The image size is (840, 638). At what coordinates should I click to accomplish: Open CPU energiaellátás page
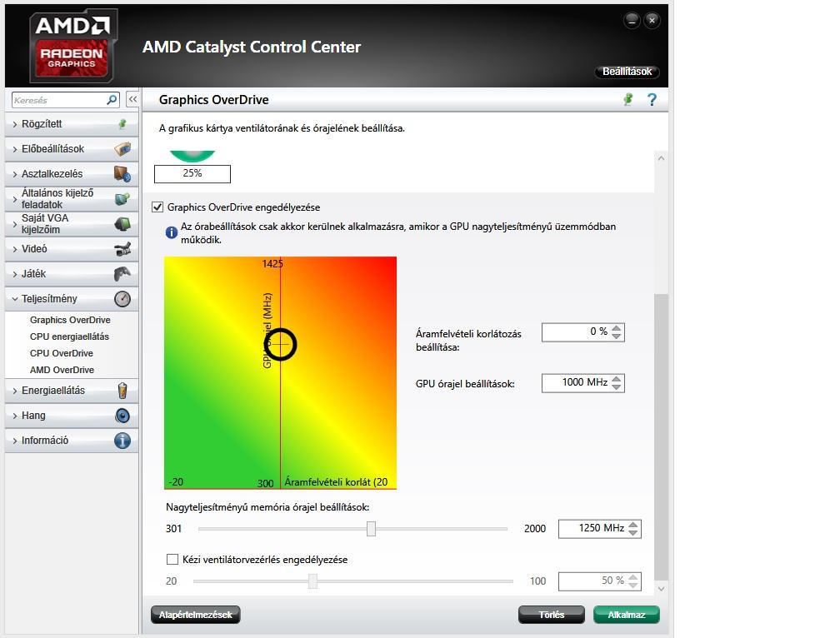tap(70, 336)
